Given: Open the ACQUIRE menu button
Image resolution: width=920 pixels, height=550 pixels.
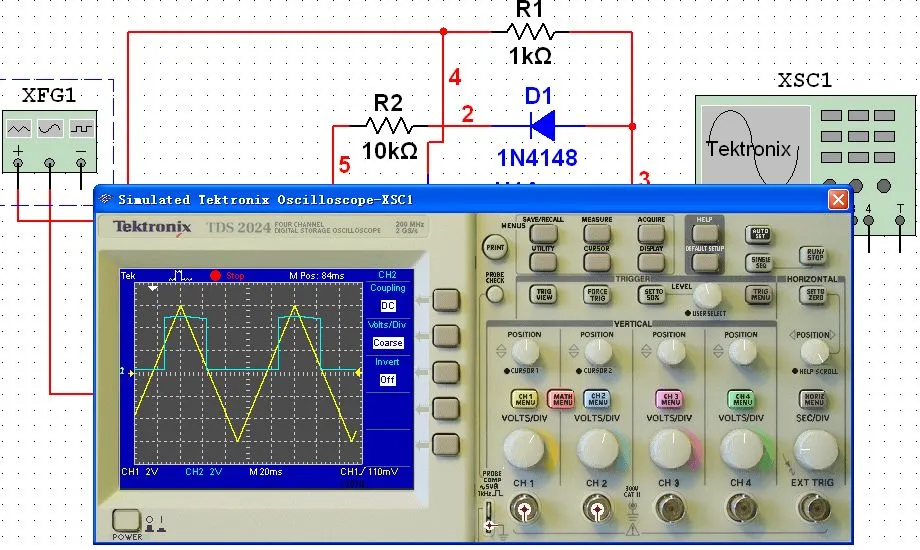Looking at the screenshot, I should (651, 234).
